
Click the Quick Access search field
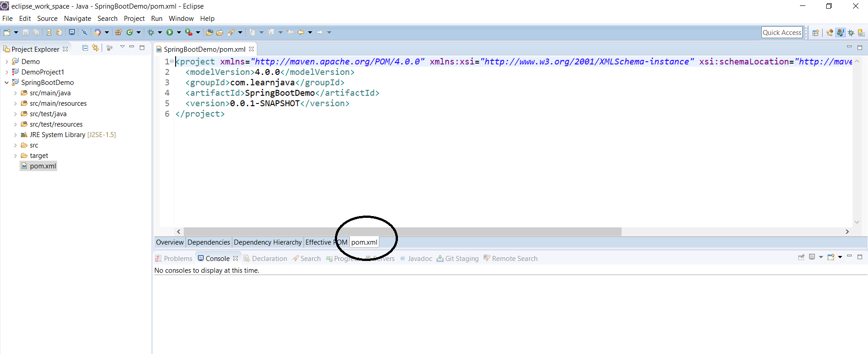coord(782,33)
